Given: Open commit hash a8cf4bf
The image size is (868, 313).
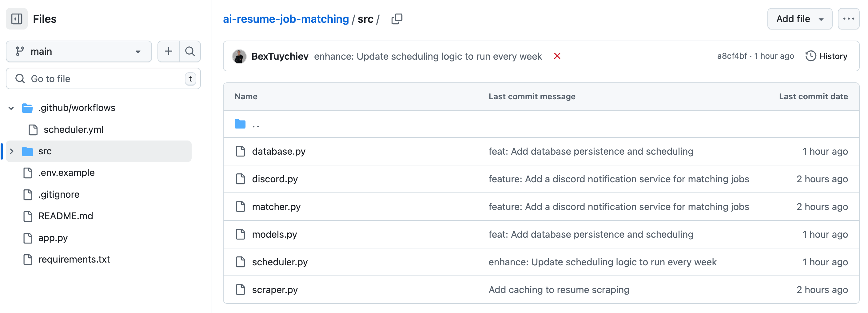Looking at the screenshot, I should 731,56.
